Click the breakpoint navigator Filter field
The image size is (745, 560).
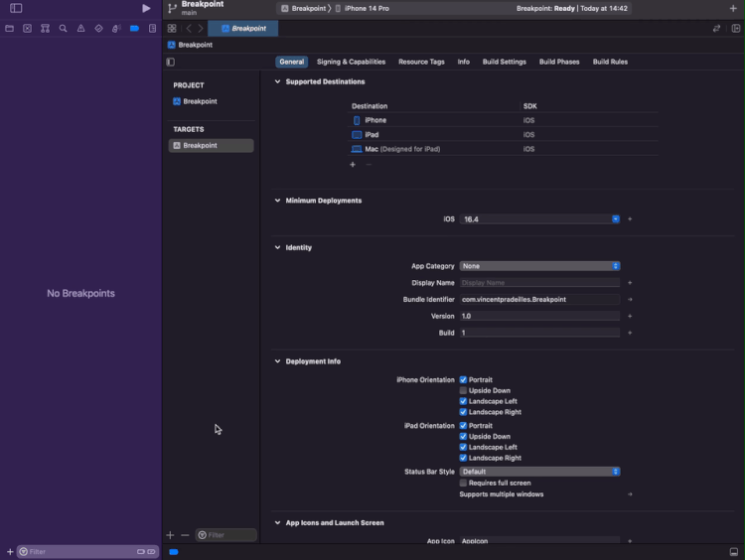[87, 551]
